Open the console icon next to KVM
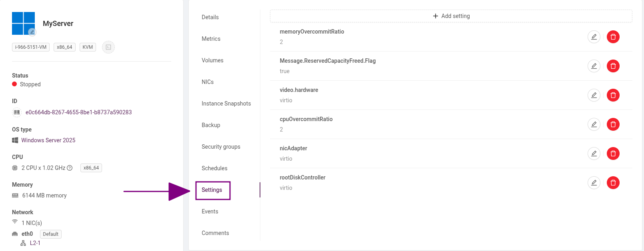Image resolution: width=644 pixels, height=251 pixels. point(108,47)
